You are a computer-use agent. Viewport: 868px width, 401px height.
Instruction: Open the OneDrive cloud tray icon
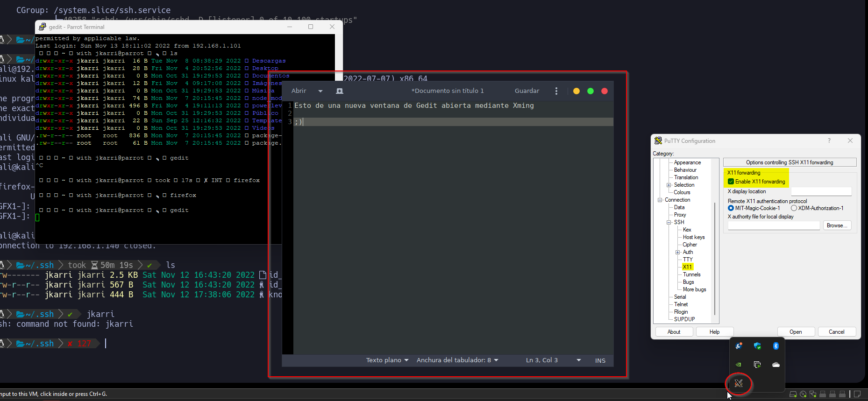coord(776,365)
